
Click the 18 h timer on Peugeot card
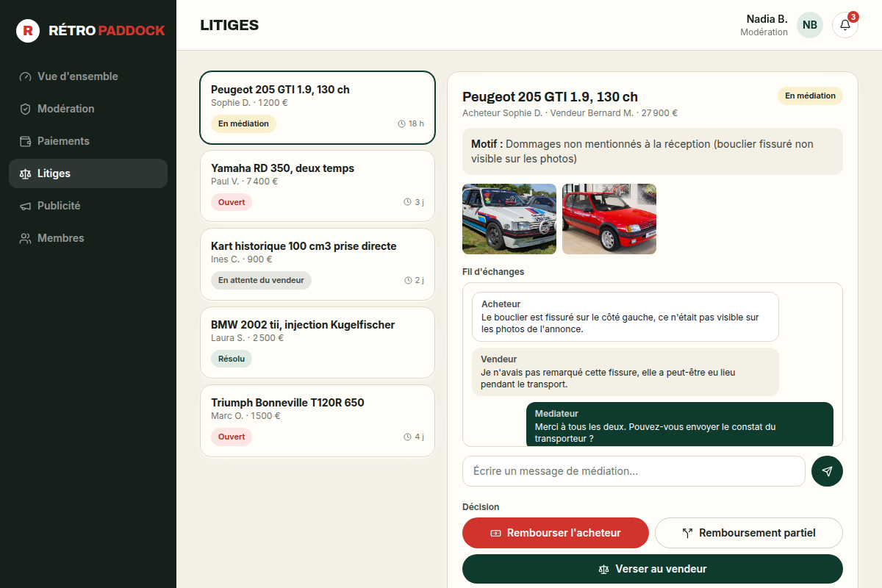[x=411, y=123]
